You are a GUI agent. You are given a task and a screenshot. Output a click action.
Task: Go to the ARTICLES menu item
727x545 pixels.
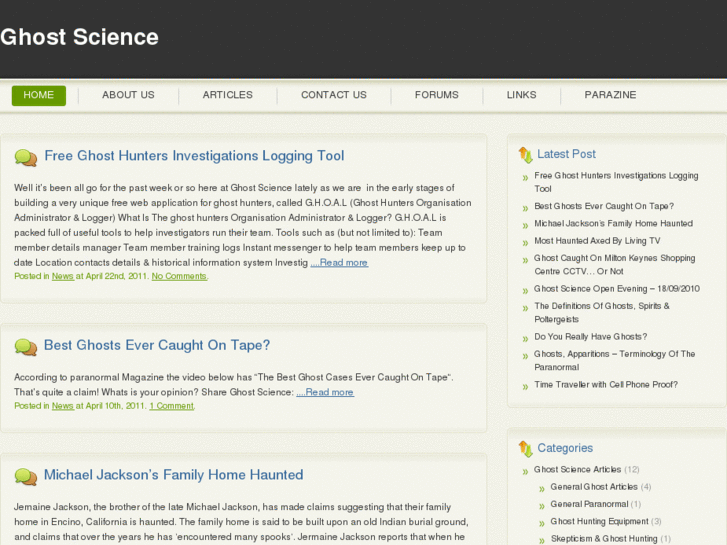pos(228,95)
